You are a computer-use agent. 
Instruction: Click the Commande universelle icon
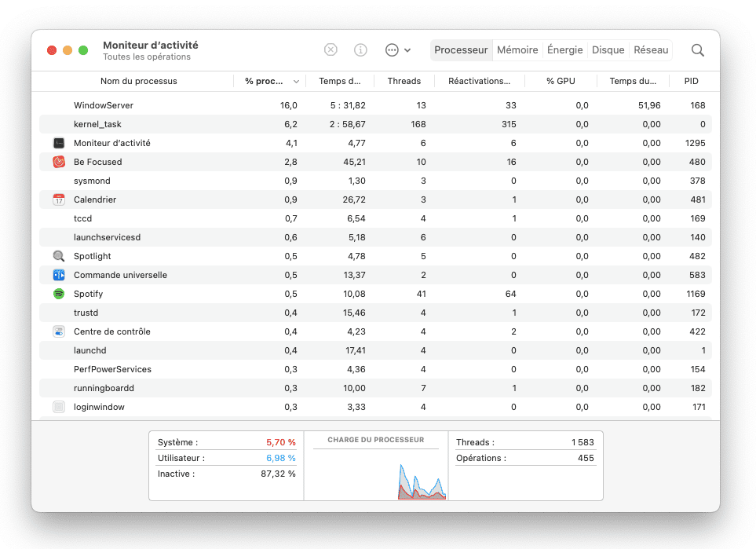coord(59,275)
